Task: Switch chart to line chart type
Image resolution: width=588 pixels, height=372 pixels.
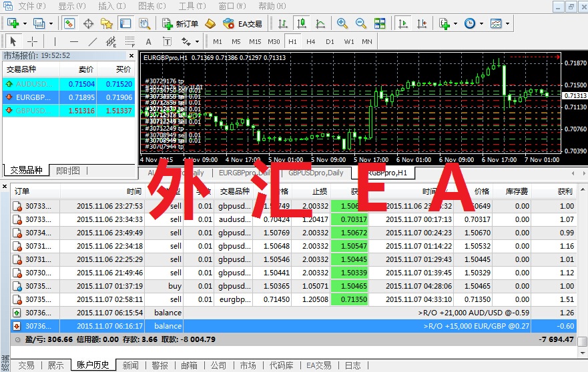Action: tap(320, 23)
